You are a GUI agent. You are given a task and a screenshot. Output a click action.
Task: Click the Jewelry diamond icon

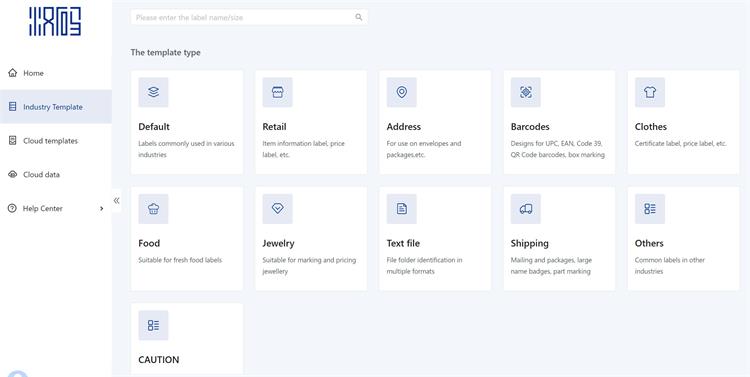[x=277, y=209]
